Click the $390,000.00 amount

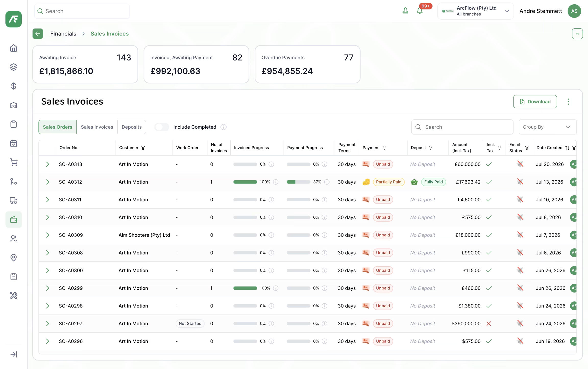coord(466,324)
